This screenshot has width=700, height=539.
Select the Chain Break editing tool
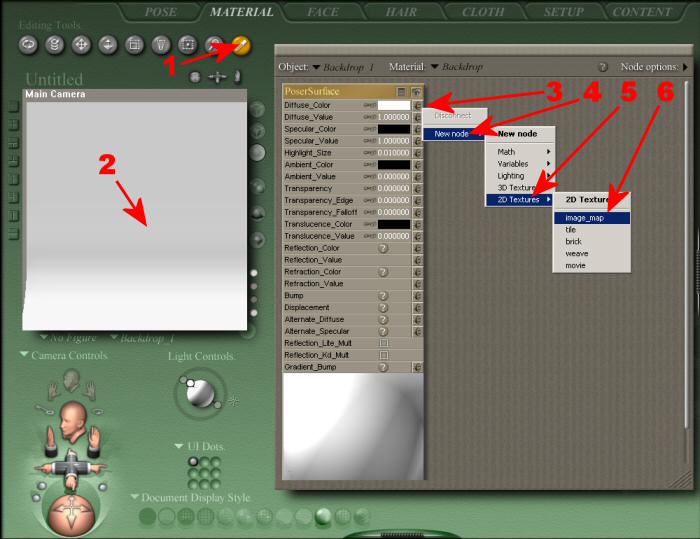click(188, 45)
